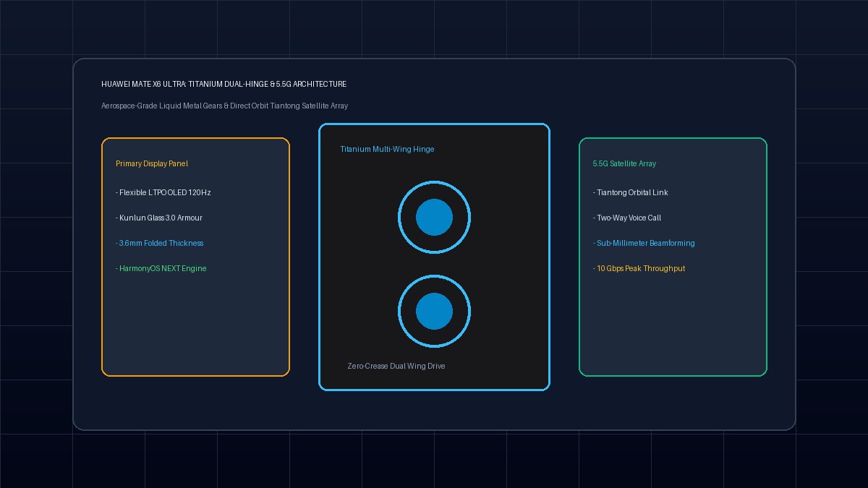This screenshot has width=868, height=488.
Task: Click 'Tiantong Orbital Link' line
Action: [630, 193]
